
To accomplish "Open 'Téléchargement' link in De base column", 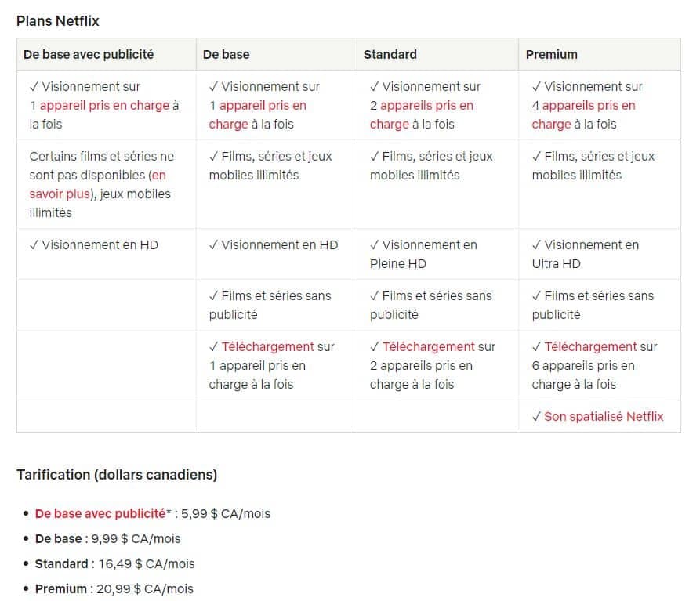I will (267, 346).
